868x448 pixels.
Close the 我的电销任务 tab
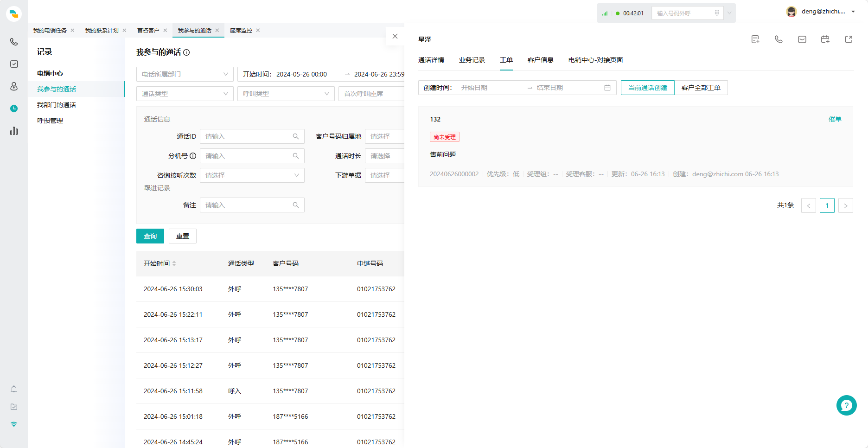72,30
